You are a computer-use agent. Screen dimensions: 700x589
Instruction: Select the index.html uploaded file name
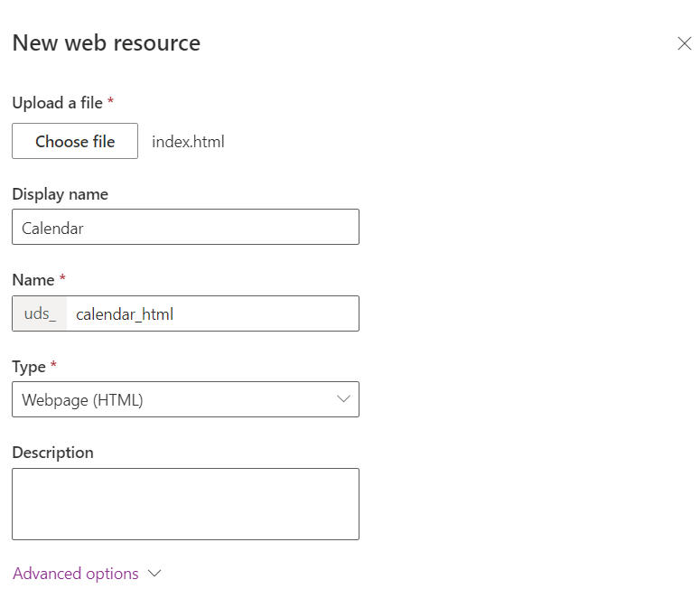coord(188,142)
